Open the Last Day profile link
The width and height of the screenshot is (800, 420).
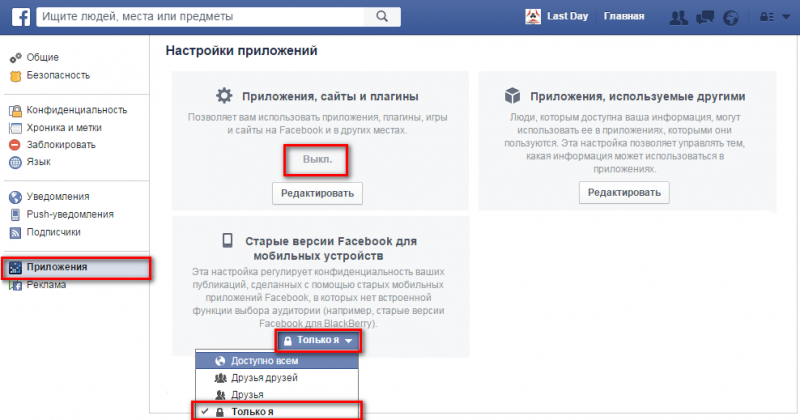[x=567, y=16]
